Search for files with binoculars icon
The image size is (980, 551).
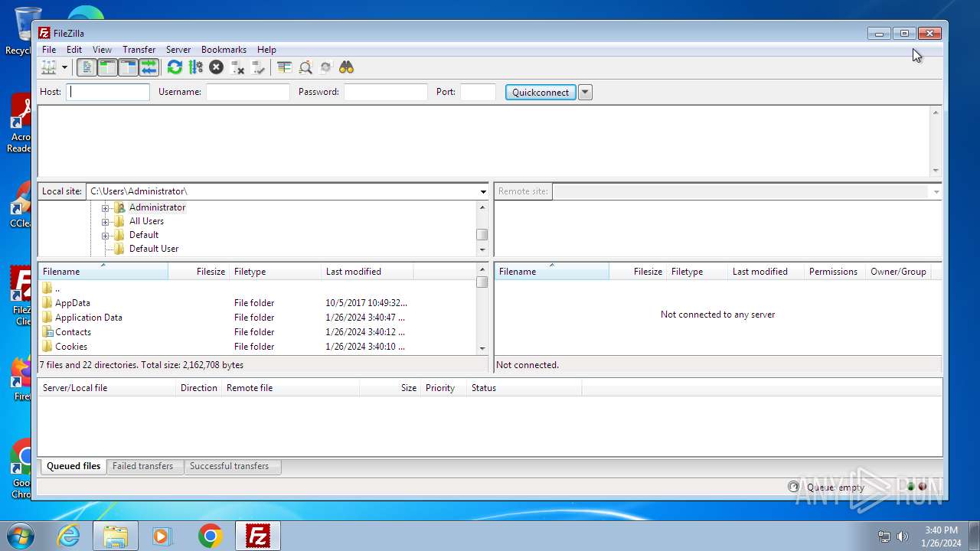click(x=347, y=67)
